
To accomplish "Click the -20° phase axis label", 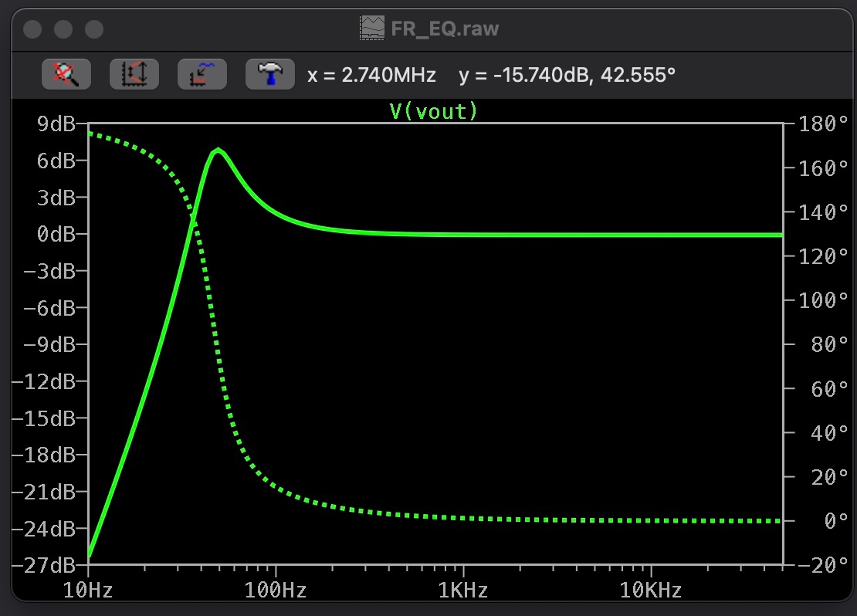I will [823, 564].
